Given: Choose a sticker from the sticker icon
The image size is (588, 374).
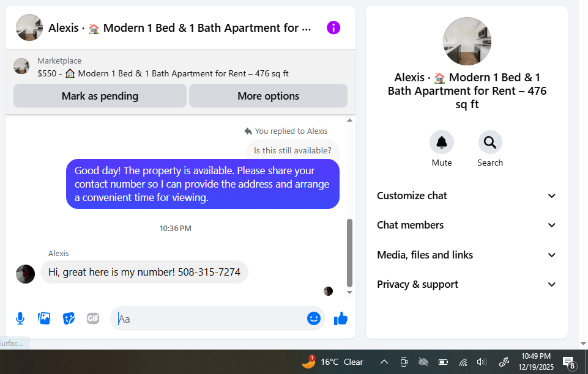Looking at the screenshot, I should click(69, 318).
